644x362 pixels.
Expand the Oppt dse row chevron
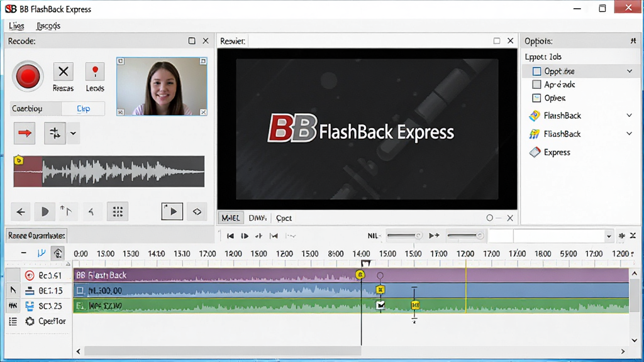pyautogui.click(x=630, y=72)
